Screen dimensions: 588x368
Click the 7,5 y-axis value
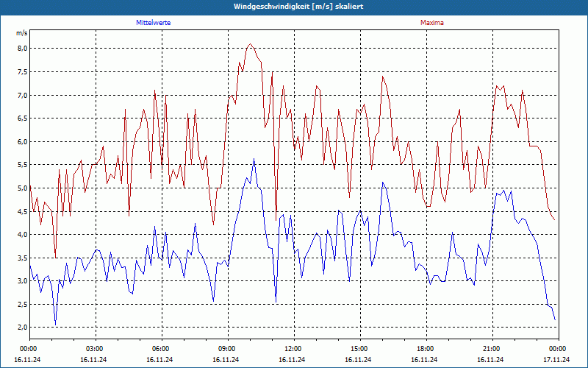pyautogui.click(x=22, y=71)
